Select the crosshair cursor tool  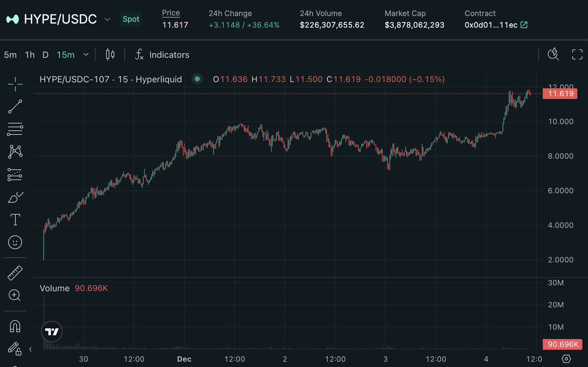pos(15,84)
